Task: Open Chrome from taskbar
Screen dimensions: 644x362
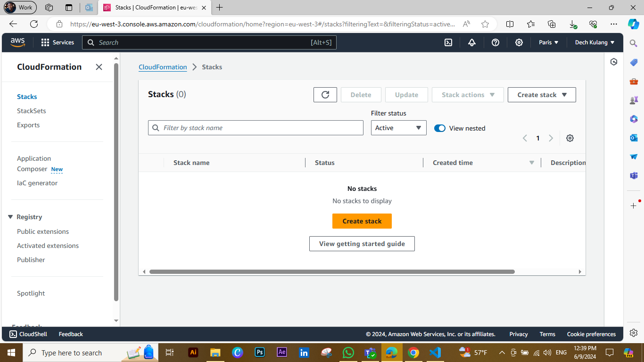Action: click(413, 353)
